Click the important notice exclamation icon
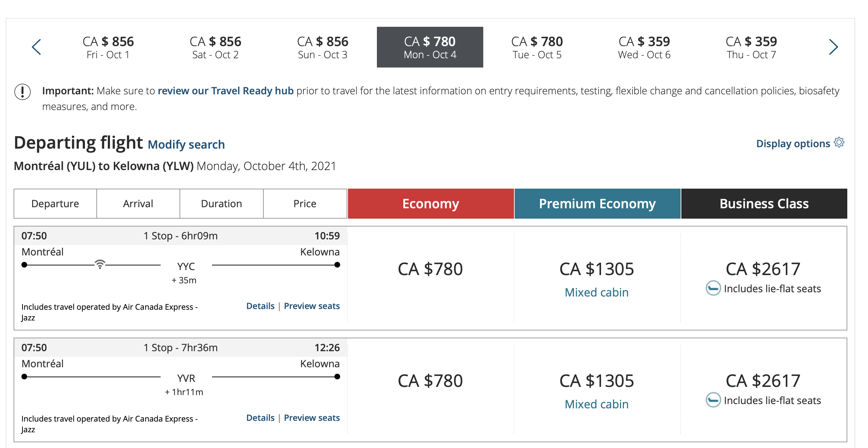This screenshot has width=868, height=448. (x=22, y=91)
